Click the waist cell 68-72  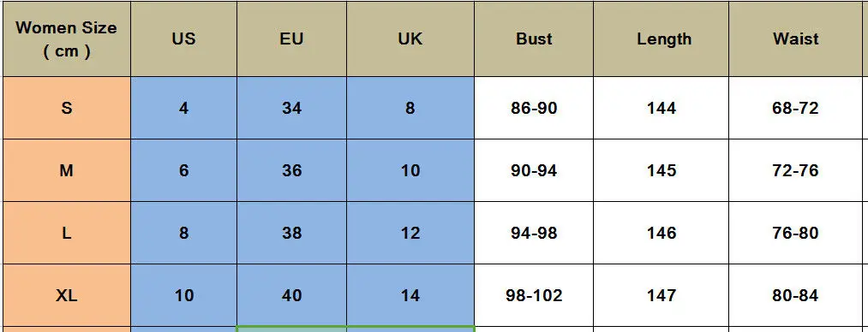click(x=795, y=108)
